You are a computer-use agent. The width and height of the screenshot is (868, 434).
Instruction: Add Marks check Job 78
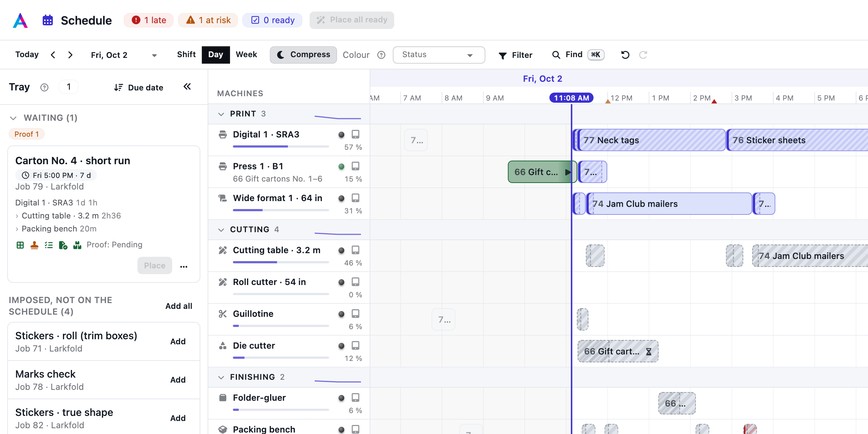tap(178, 380)
